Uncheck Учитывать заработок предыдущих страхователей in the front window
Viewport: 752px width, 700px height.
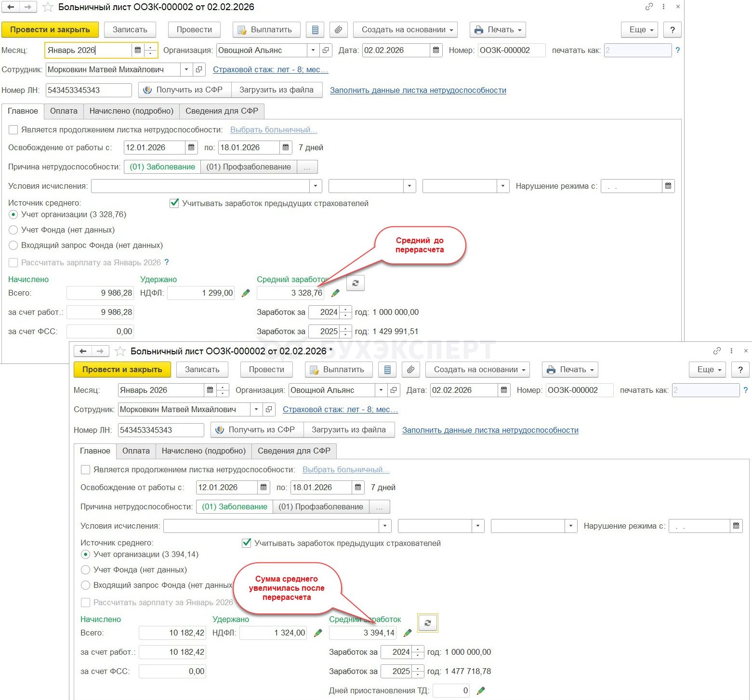247,543
